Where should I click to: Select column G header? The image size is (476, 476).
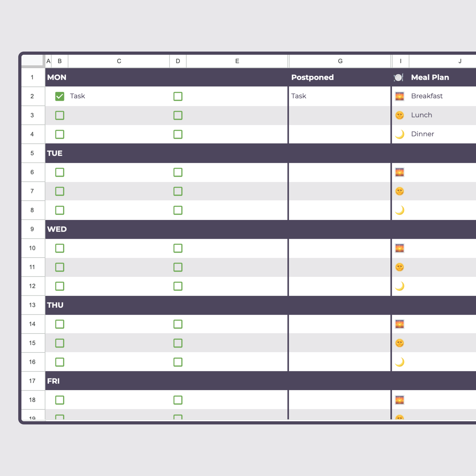[340, 61]
